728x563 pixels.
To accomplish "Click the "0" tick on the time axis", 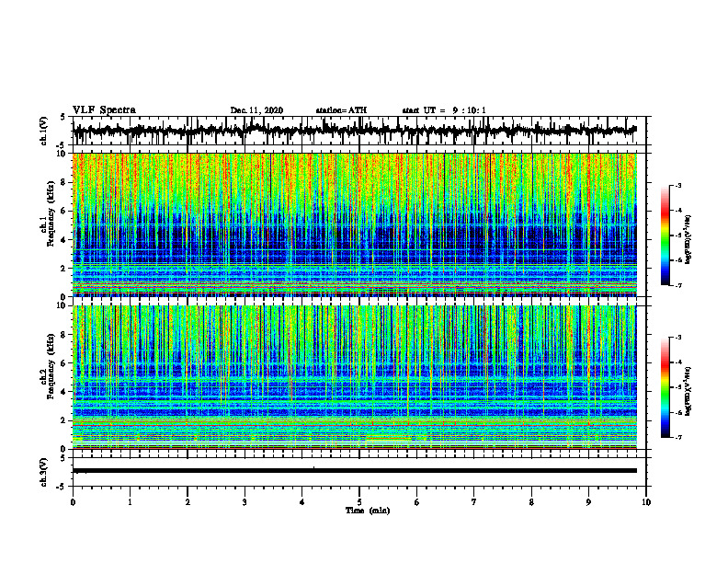I will [x=73, y=502].
